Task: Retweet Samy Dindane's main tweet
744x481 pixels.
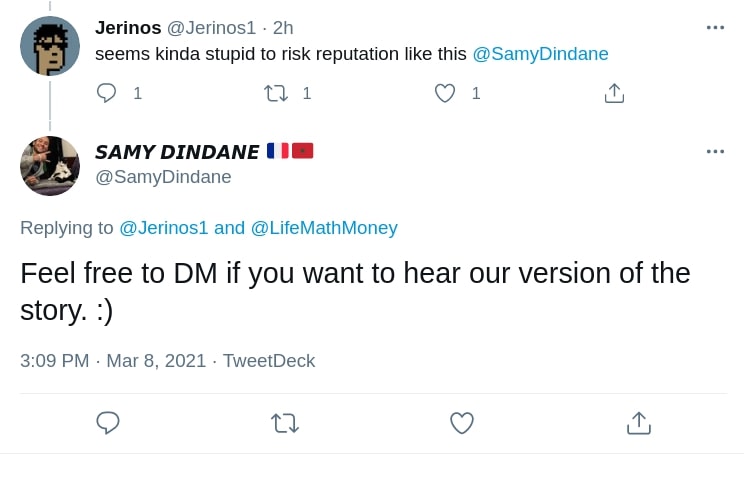Action: click(285, 423)
